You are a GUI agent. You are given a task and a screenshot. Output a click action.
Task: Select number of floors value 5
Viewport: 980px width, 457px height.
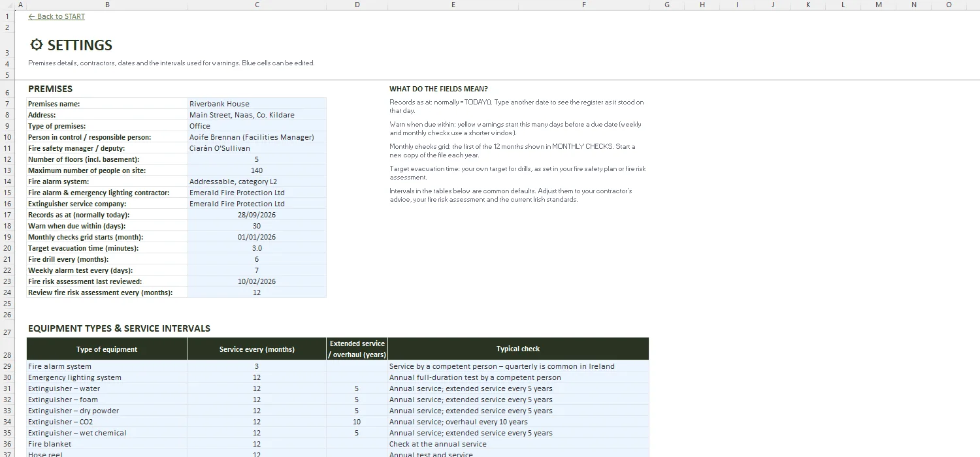[257, 159]
